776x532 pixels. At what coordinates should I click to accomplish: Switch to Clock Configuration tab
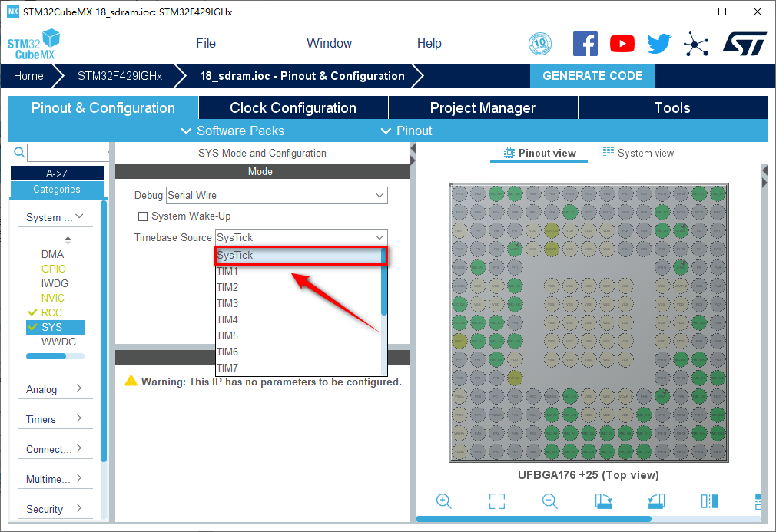pyautogui.click(x=293, y=108)
